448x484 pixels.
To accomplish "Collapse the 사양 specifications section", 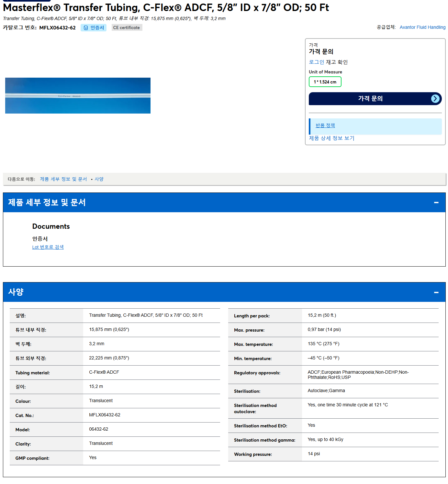I will point(436,292).
